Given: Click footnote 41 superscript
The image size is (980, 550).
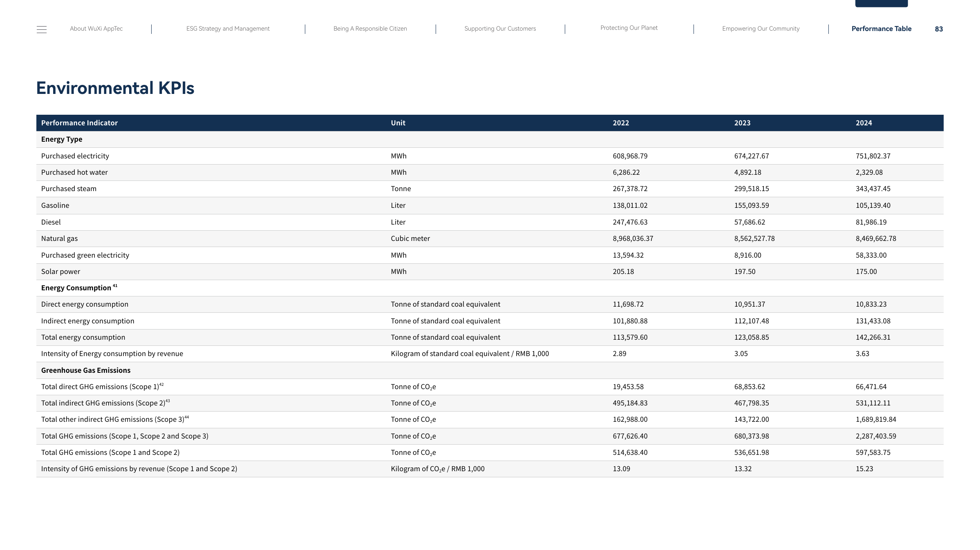Looking at the screenshot, I should (x=115, y=286).
